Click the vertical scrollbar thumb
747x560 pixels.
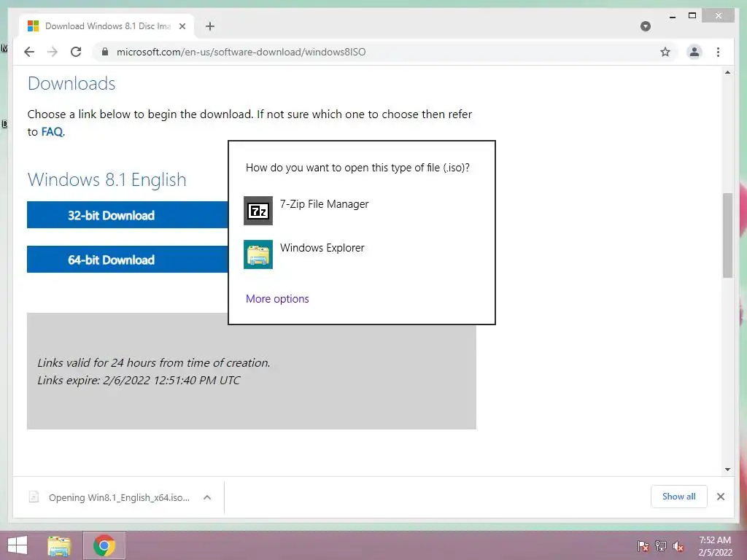[x=727, y=236]
